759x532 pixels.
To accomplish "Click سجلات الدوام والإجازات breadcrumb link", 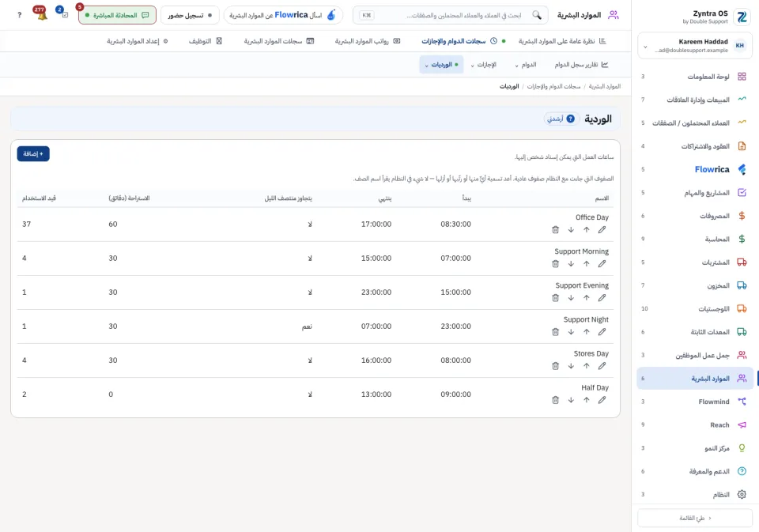I will [x=553, y=86].
